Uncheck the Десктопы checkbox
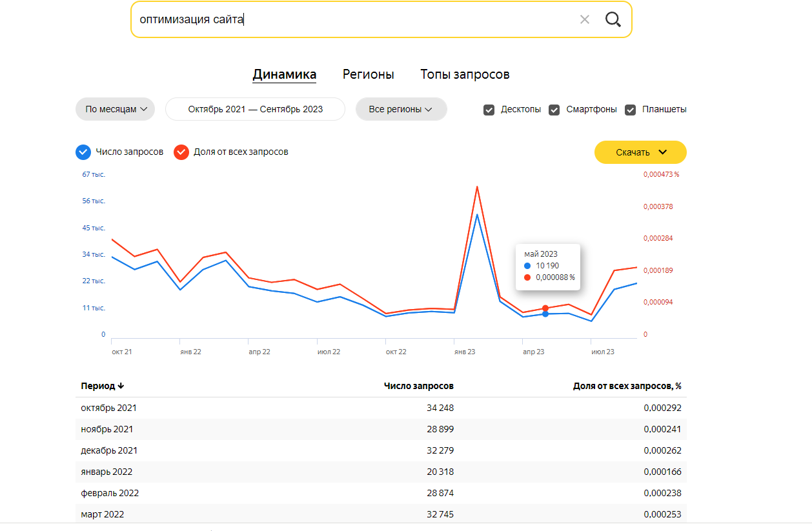Viewport: 812px width, 531px height. (489, 110)
